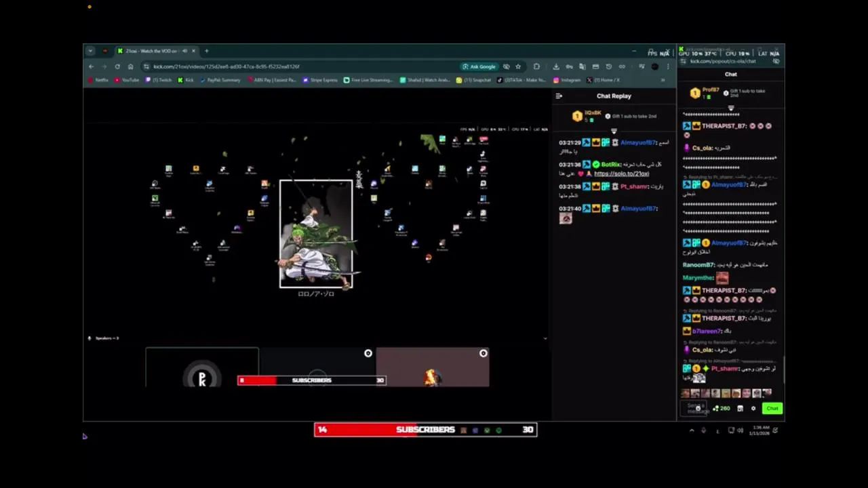Bookmark this page with the star
This screenshot has height=488, width=868.
click(x=518, y=66)
